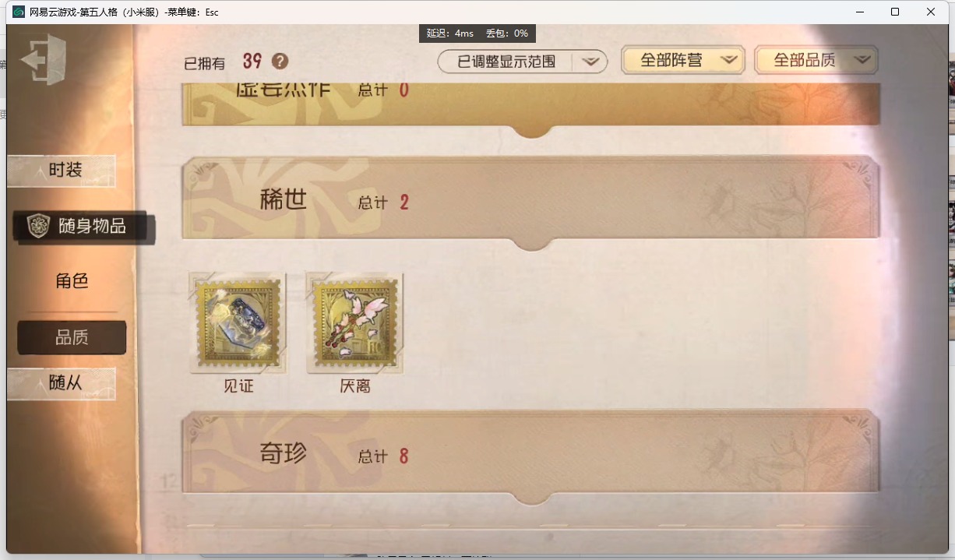Collapse the 稀世 category header

(530, 203)
